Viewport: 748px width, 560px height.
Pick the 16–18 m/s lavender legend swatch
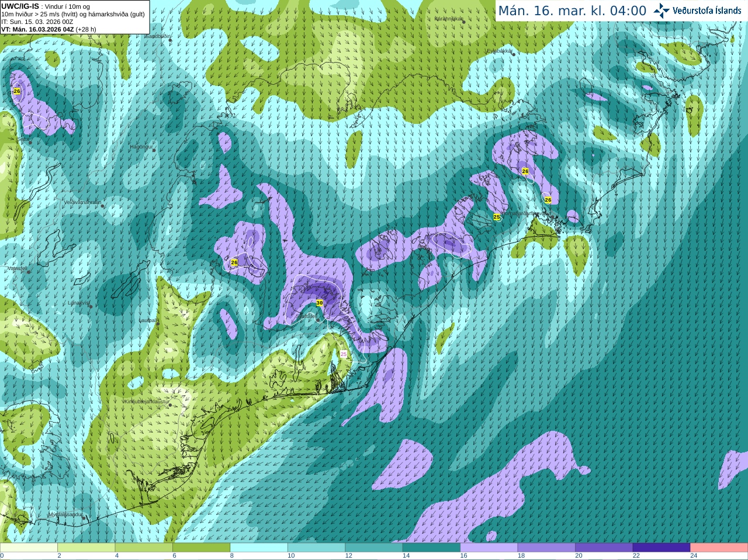tap(489, 548)
